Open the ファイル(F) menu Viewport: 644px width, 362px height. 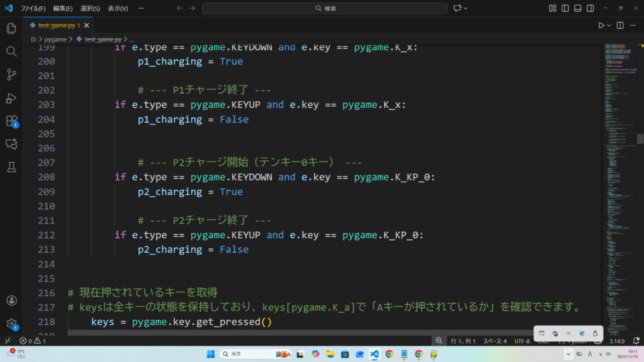point(33,8)
